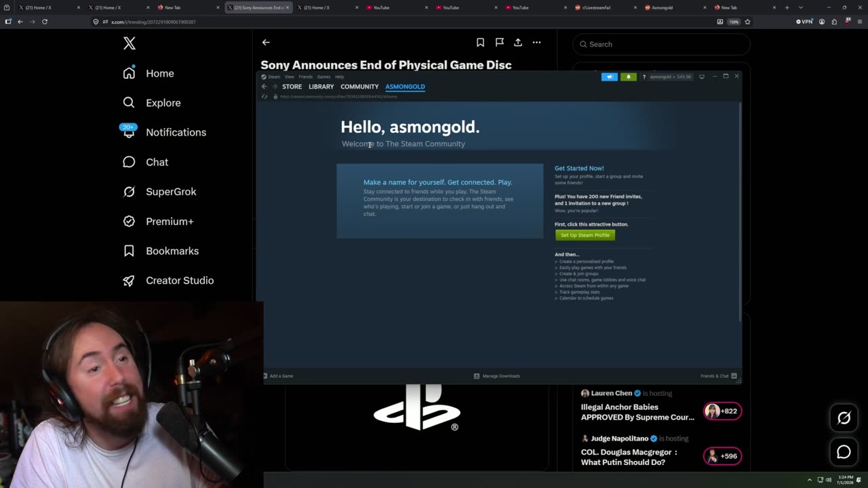Click the PlayStation logo image

click(416, 407)
